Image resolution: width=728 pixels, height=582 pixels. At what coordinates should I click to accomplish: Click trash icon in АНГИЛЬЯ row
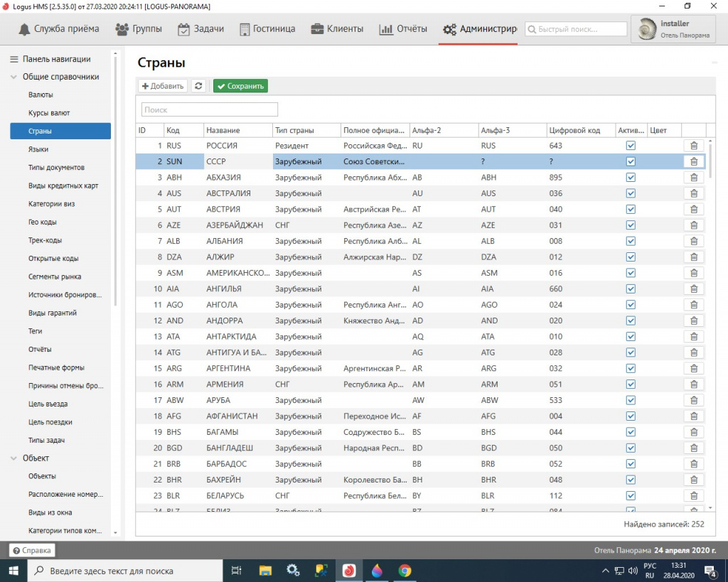694,289
